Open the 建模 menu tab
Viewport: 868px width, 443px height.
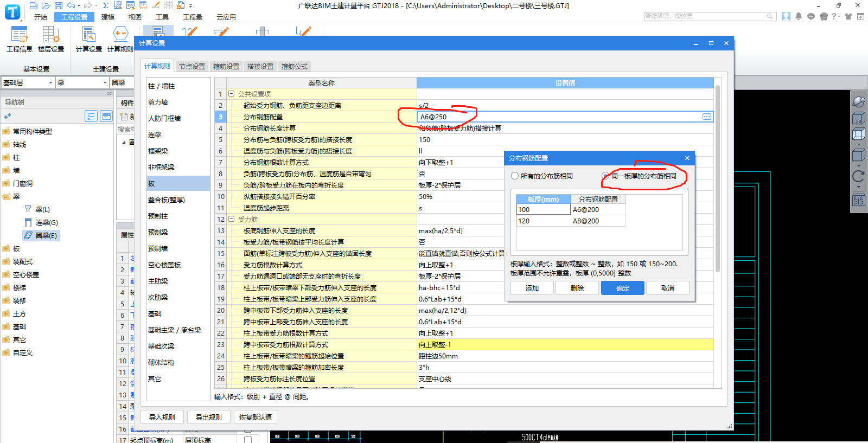click(108, 17)
